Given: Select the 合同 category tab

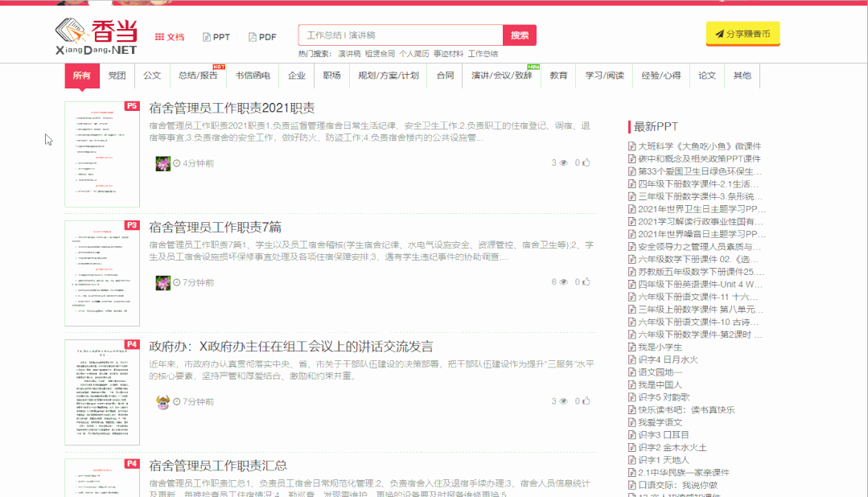Looking at the screenshot, I should click(x=445, y=76).
